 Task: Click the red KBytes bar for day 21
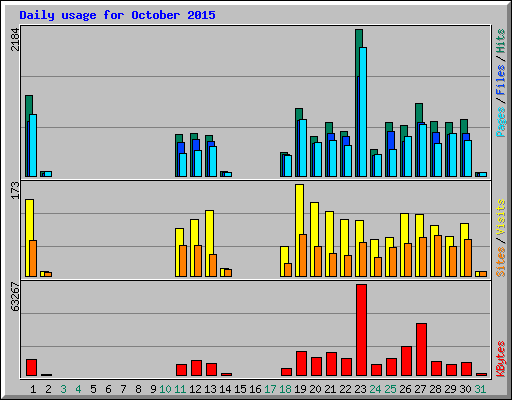(331, 364)
